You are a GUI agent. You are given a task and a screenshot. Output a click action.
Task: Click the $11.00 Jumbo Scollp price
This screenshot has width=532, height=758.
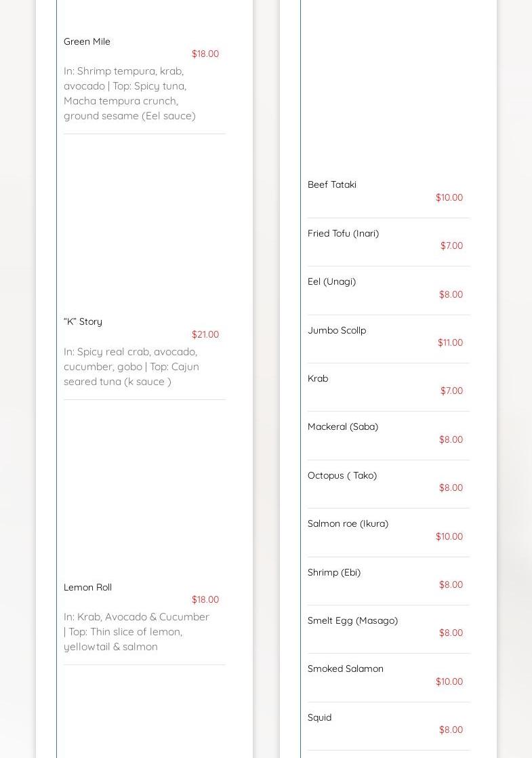pos(450,342)
